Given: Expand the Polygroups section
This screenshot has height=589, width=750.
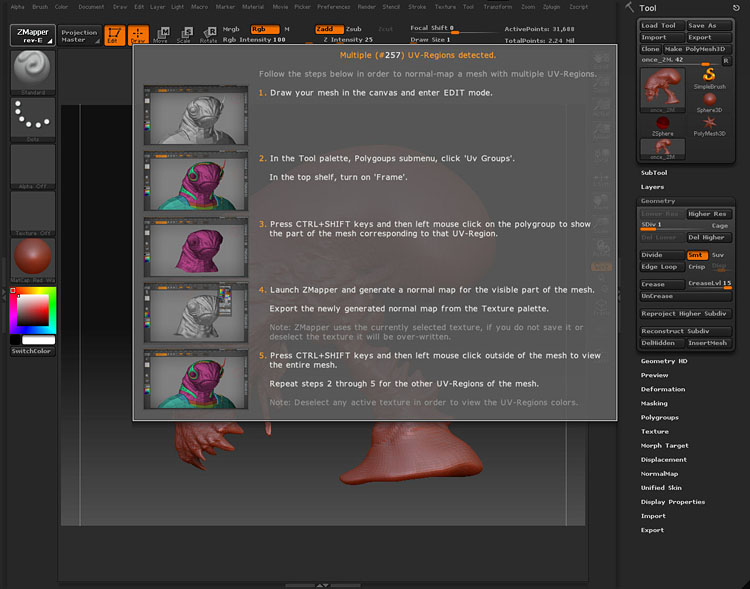Looking at the screenshot, I should pyautogui.click(x=659, y=417).
